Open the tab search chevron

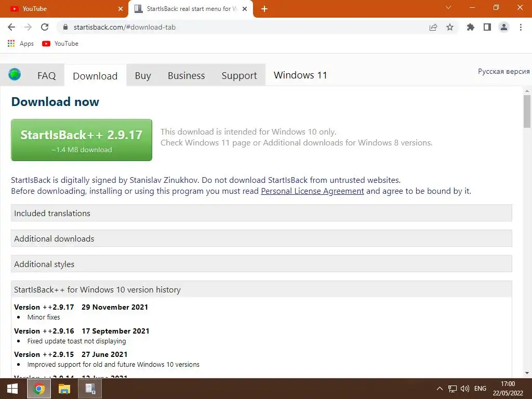coord(448,7)
